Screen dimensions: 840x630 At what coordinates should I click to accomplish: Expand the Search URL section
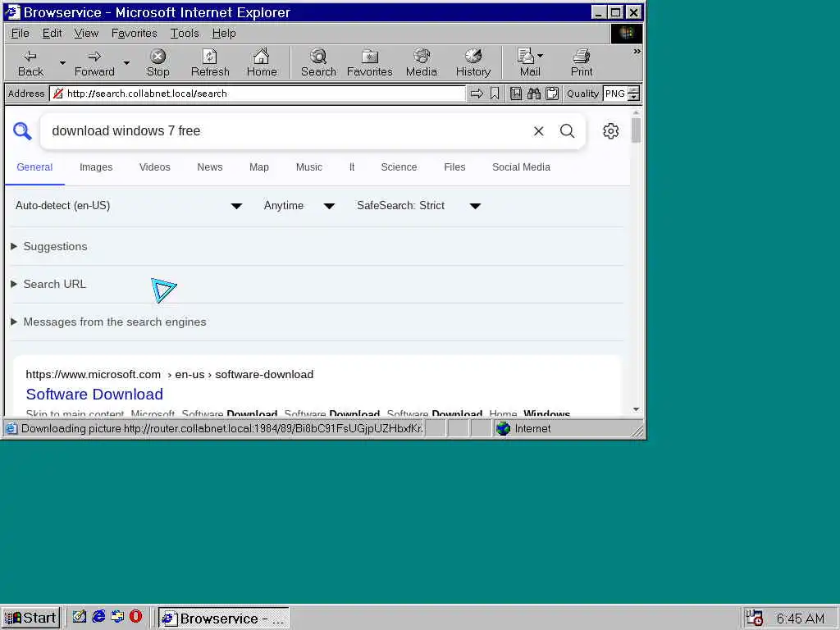(48, 285)
